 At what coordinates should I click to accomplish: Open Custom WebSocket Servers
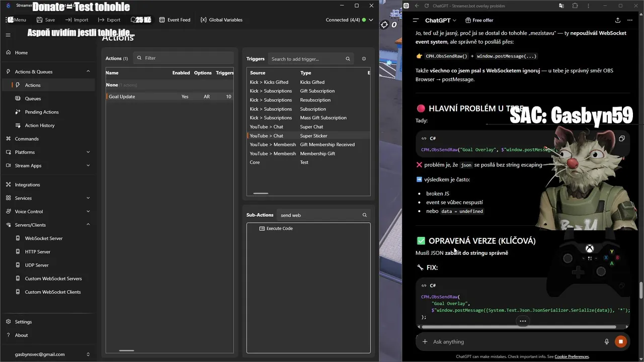click(53, 279)
